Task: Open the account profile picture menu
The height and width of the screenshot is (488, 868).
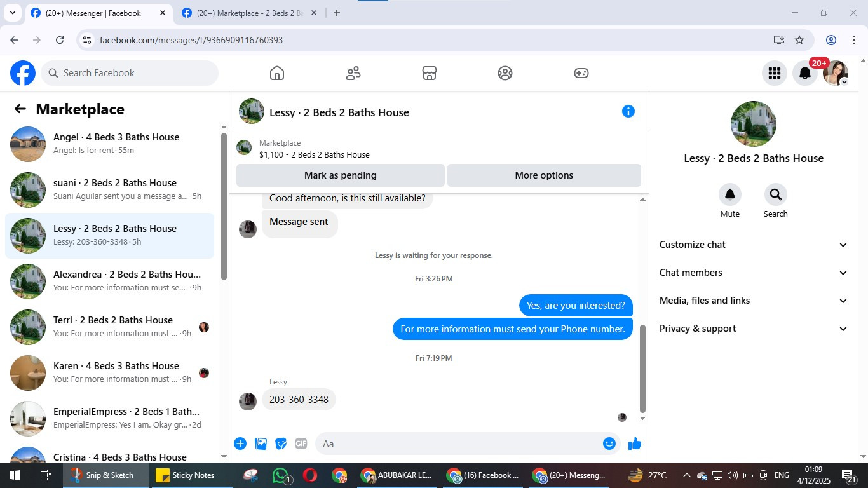Action: 836,73
